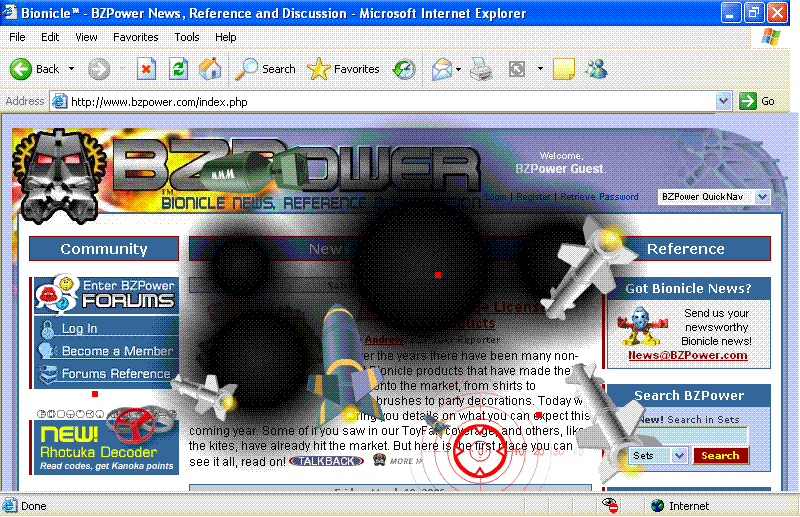Open the Forums Reference sidebar link
The height and width of the screenshot is (517, 800).
[116, 374]
